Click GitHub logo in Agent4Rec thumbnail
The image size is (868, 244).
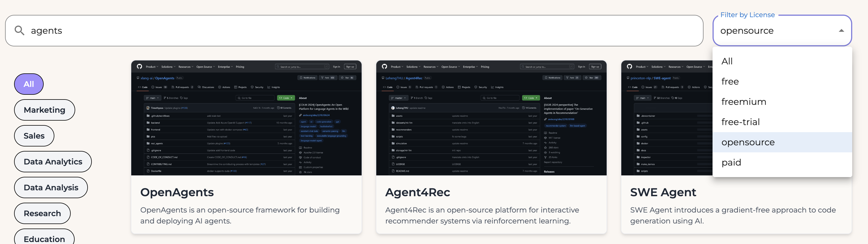click(x=384, y=67)
